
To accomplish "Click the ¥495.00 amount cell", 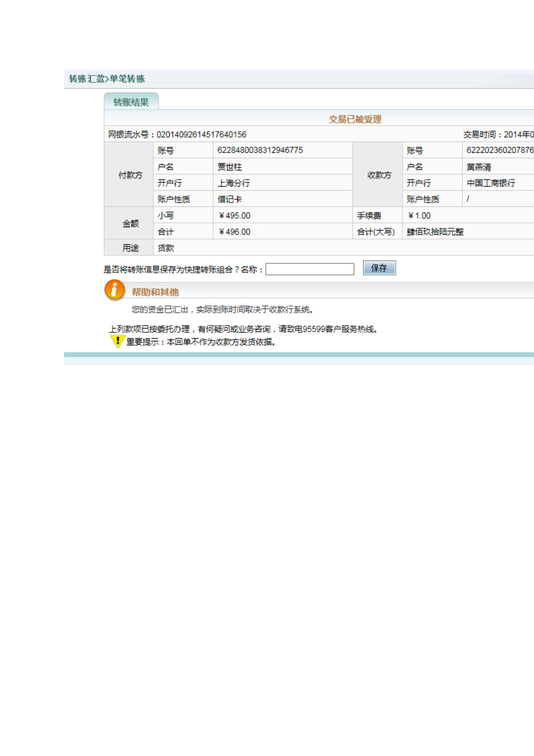I will 234,215.
